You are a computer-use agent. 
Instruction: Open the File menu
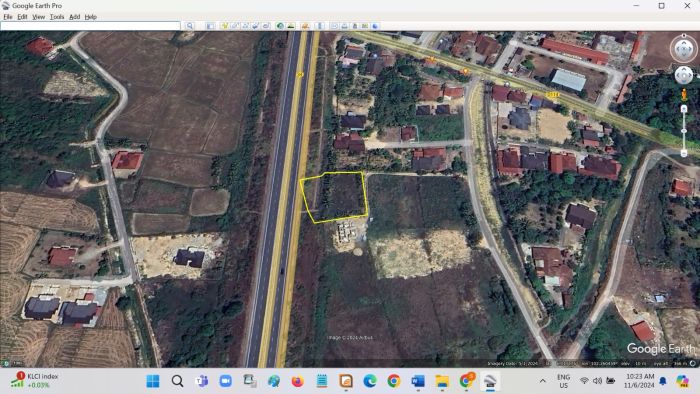(x=8, y=17)
